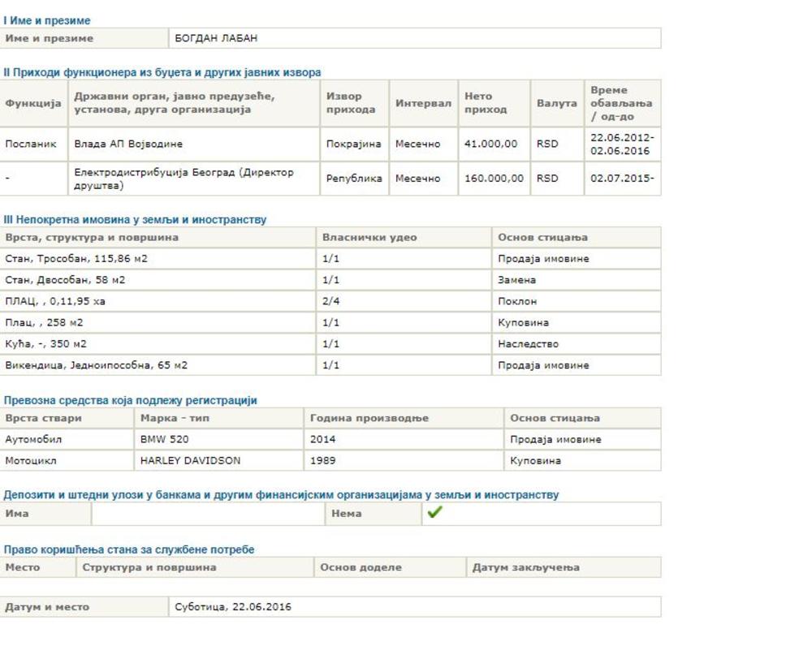Click the III Непокретна имовина section heading

(x=135, y=220)
